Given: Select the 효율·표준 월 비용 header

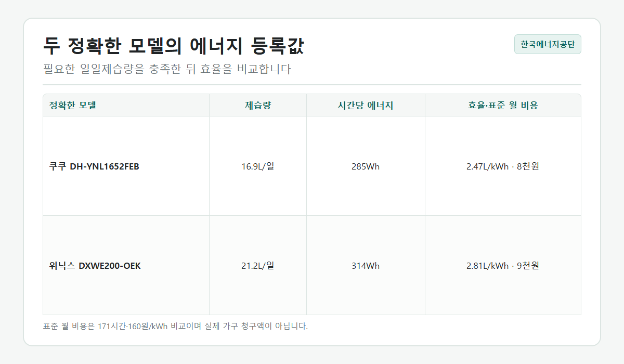Looking at the screenshot, I should pyautogui.click(x=503, y=105).
